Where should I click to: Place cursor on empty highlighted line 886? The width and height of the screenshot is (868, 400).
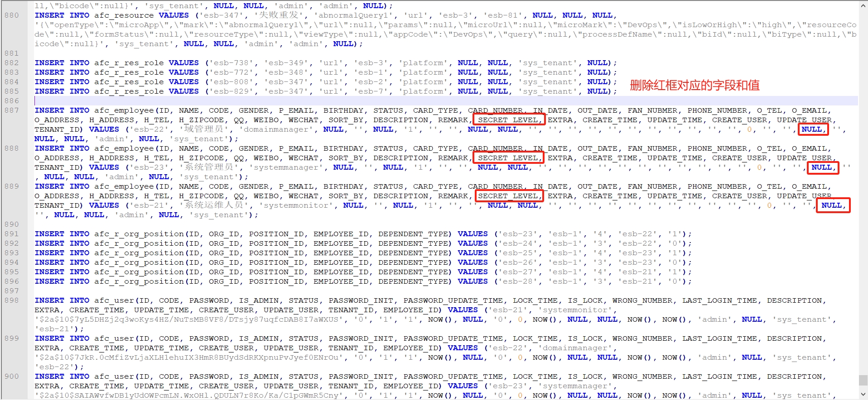tap(272, 101)
